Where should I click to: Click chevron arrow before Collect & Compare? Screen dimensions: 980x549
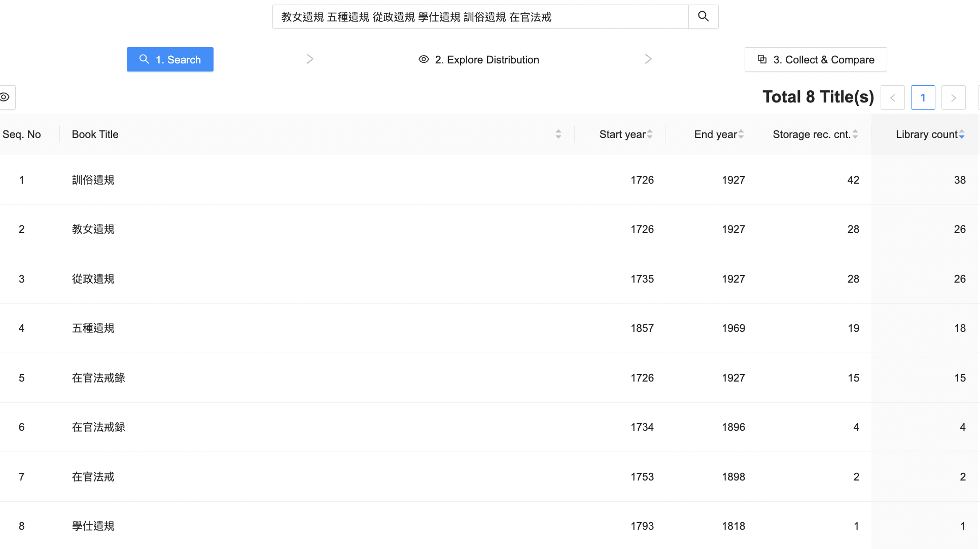coord(648,59)
